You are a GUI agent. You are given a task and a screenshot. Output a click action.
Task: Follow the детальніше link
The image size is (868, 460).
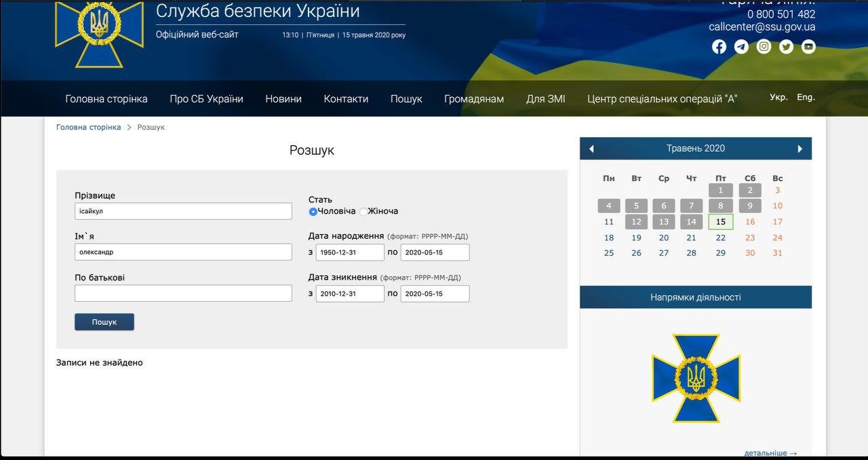770,453
